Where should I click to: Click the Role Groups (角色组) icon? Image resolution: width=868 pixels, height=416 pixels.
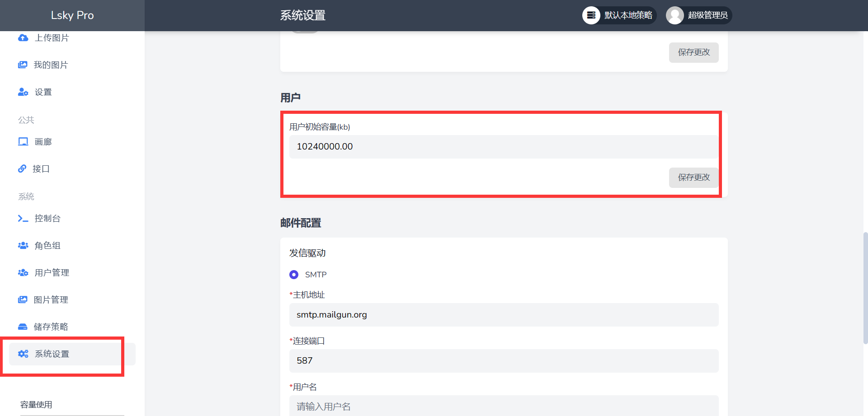[x=23, y=246]
